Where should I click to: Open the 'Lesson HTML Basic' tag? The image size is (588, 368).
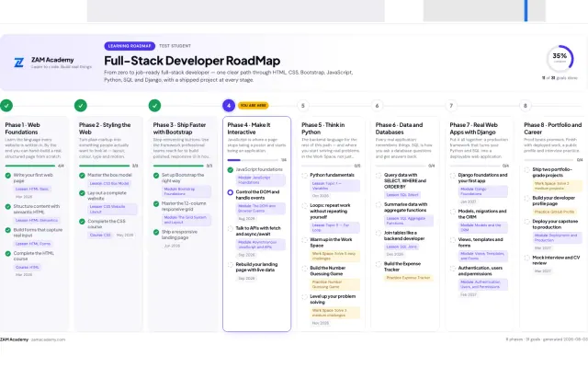(x=32, y=190)
